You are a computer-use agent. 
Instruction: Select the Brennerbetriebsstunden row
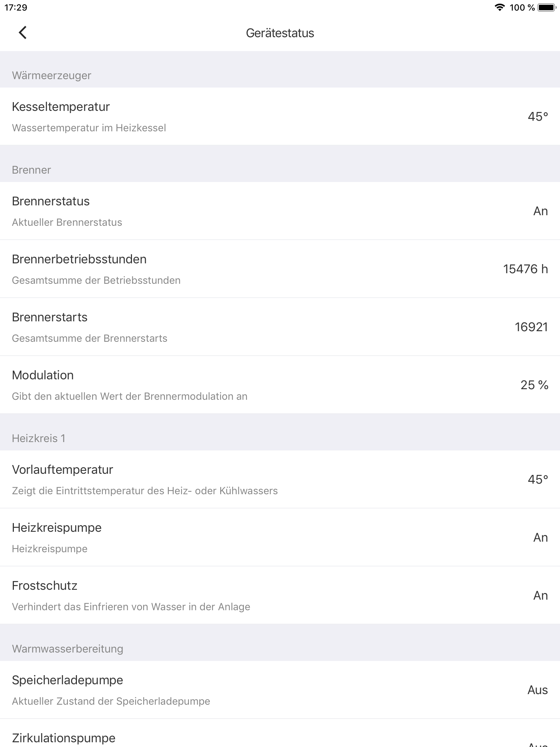pyautogui.click(x=280, y=269)
